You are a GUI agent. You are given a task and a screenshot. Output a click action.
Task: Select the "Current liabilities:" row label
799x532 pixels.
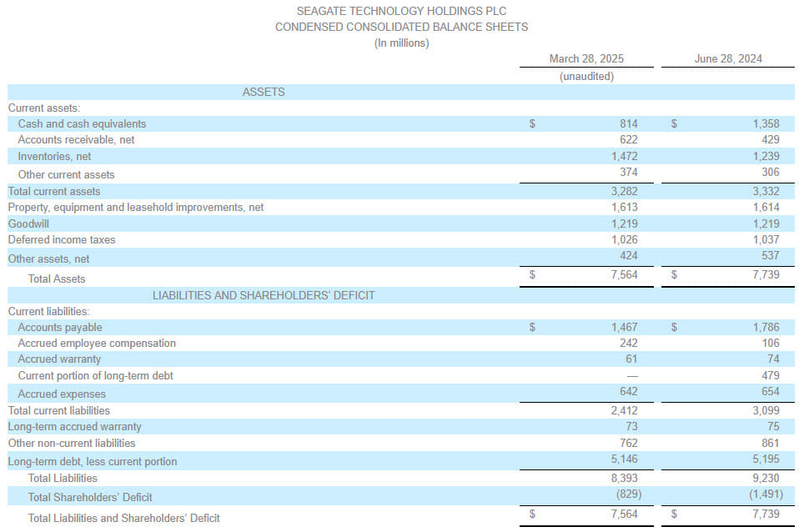pos(48,311)
